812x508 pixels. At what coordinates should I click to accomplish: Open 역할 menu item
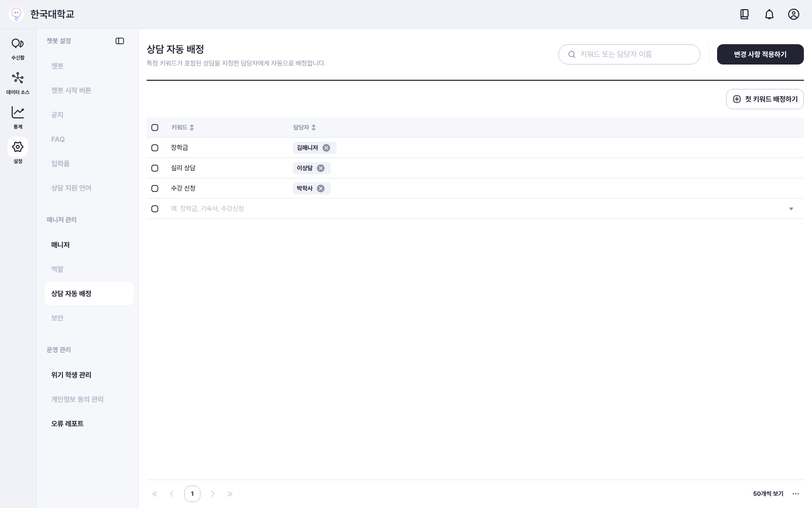click(89, 269)
